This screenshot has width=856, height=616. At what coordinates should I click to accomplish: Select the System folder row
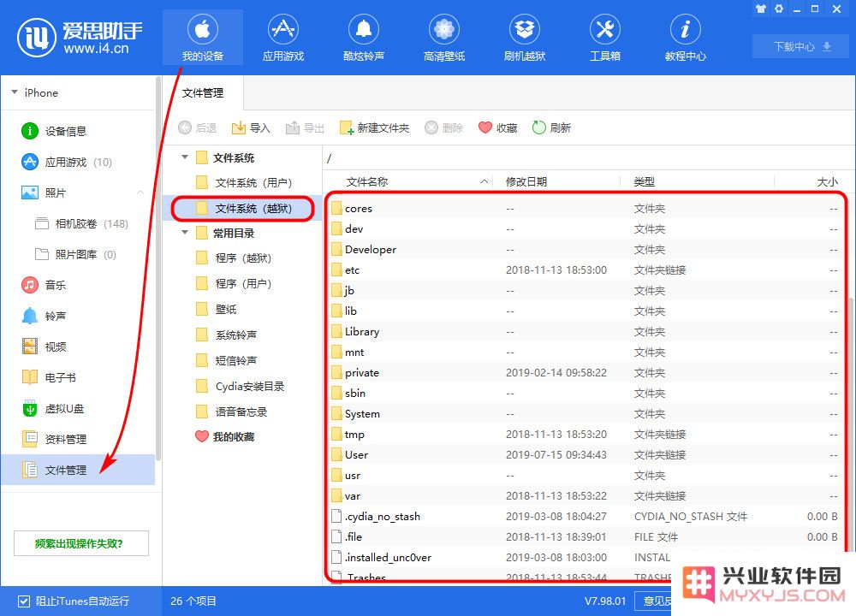coord(586,413)
